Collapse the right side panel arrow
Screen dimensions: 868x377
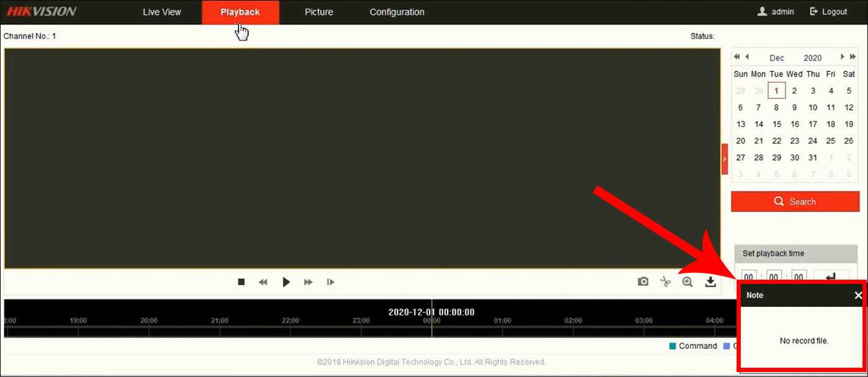(x=724, y=159)
